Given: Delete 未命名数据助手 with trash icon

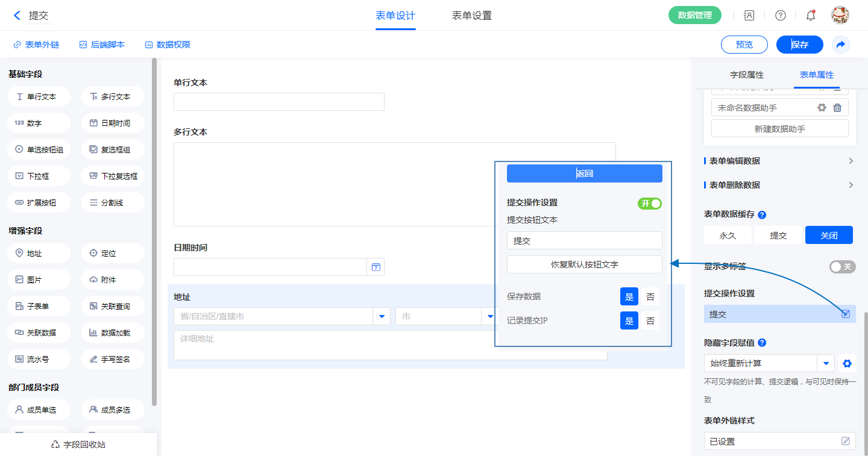Looking at the screenshot, I should tap(837, 108).
